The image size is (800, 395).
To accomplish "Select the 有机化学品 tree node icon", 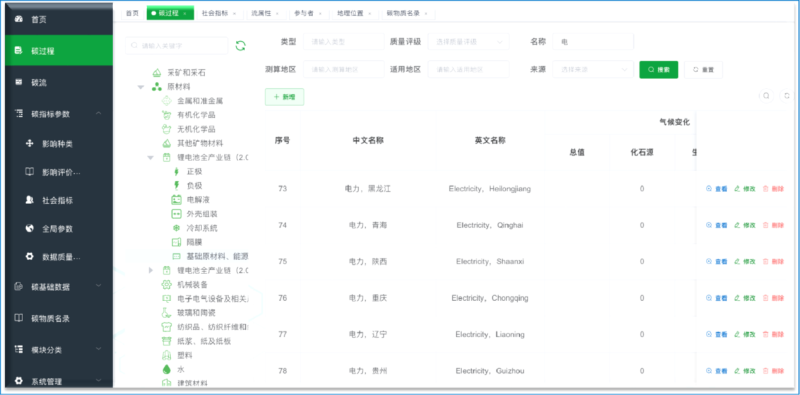I will tap(166, 115).
